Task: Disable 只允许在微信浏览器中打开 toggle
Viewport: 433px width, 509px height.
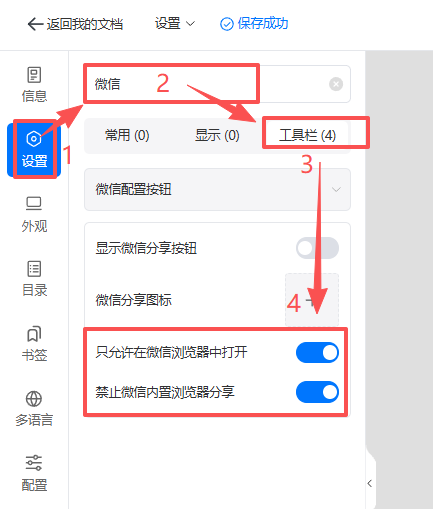Action: 317,353
